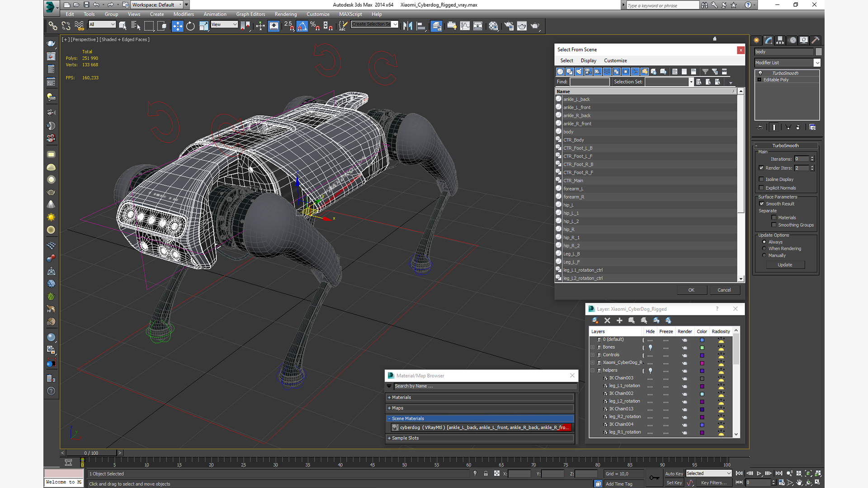Click the Bind to Space Warp icon
Viewport: 868px width, 488px height.
click(79, 26)
